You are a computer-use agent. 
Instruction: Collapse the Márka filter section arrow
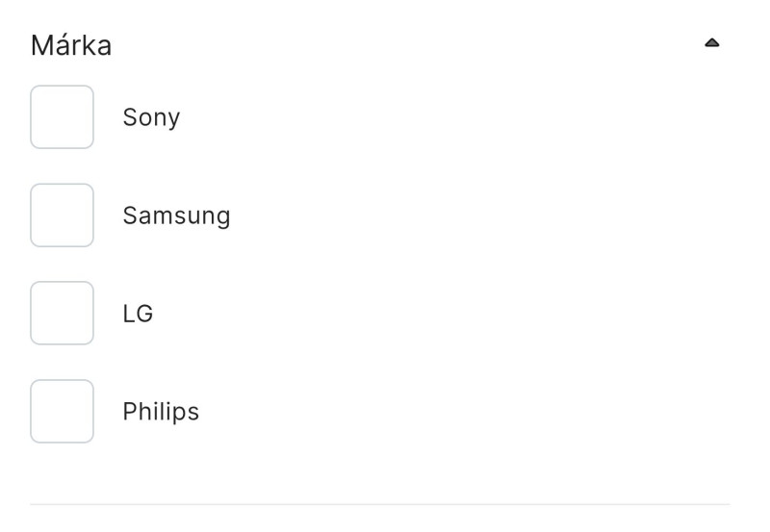(711, 43)
